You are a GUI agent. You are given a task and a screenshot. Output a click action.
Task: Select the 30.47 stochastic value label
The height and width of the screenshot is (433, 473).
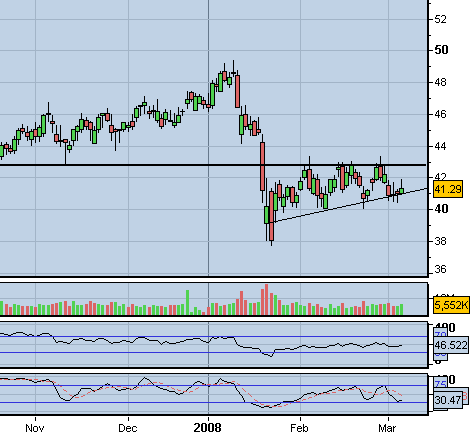click(448, 399)
